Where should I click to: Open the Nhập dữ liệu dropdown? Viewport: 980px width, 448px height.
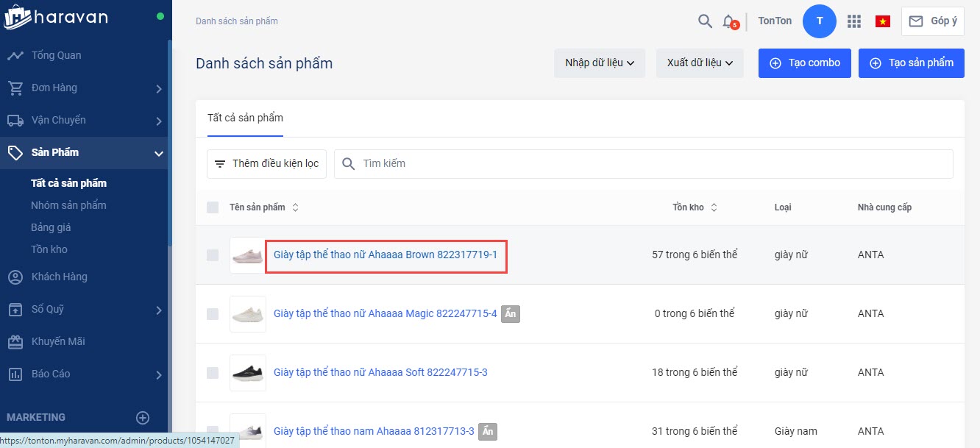pyautogui.click(x=600, y=63)
